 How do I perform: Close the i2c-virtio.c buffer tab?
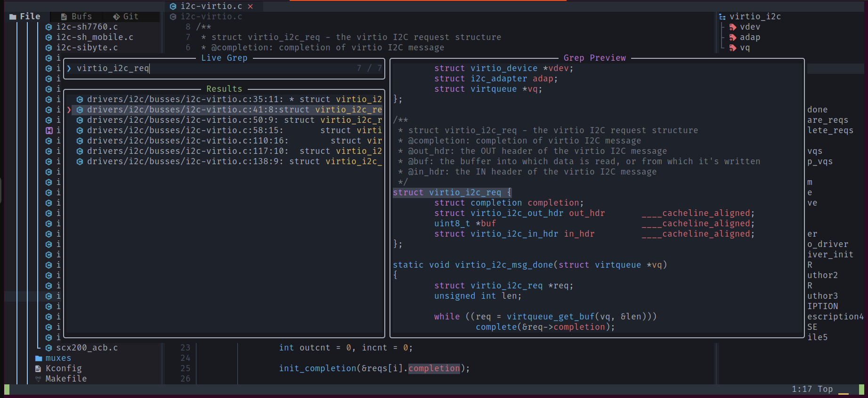251,7
